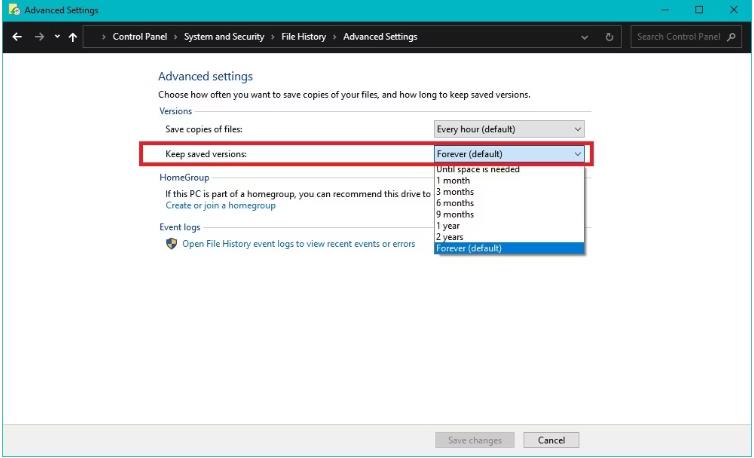This screenshot has height=458, width=754.
Task: Select 1 year option
Action: 509,226
